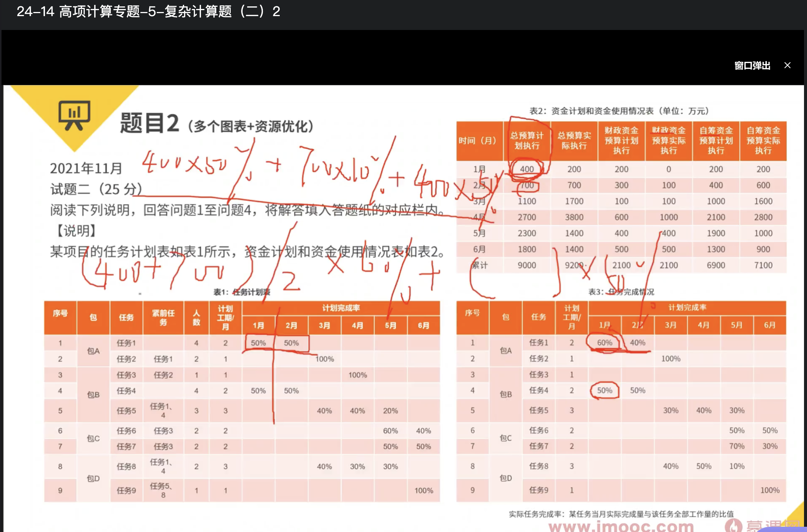Click the 试题二（25 分）heading text
The image size is (807, 532).
point(96,189)
